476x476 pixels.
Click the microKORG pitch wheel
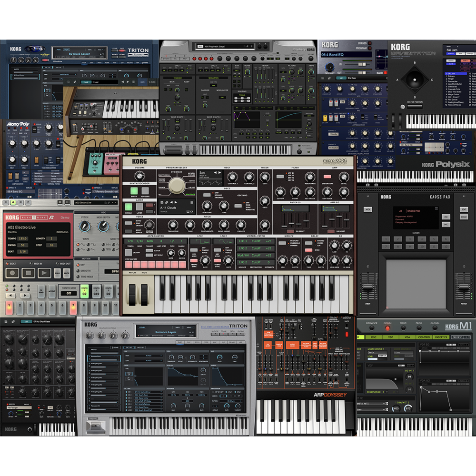coord(132,295)
